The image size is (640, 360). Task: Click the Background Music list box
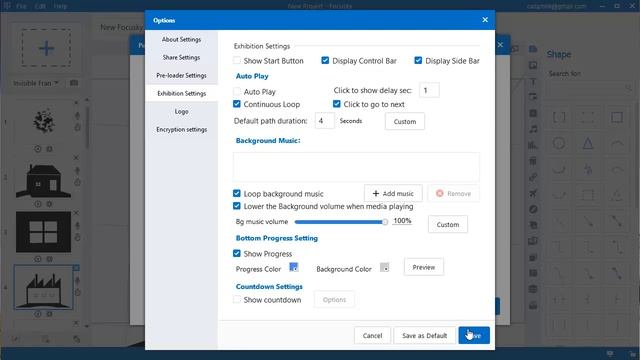(x=356, y=167)
